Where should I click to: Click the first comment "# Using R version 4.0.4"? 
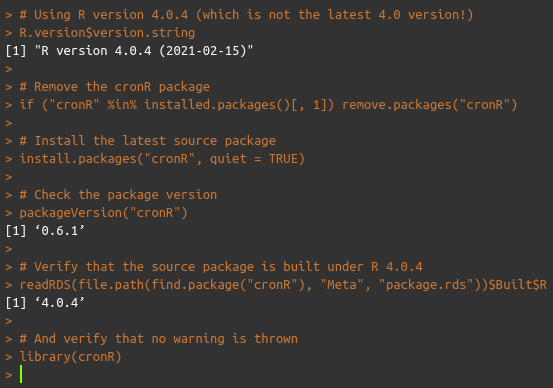[x=246, y=15]
